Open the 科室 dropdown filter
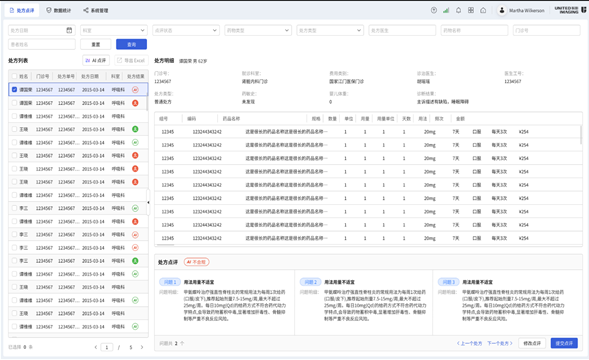Image resolution: width=589 pixels, height=360 pixels. (x=114, y=30)
